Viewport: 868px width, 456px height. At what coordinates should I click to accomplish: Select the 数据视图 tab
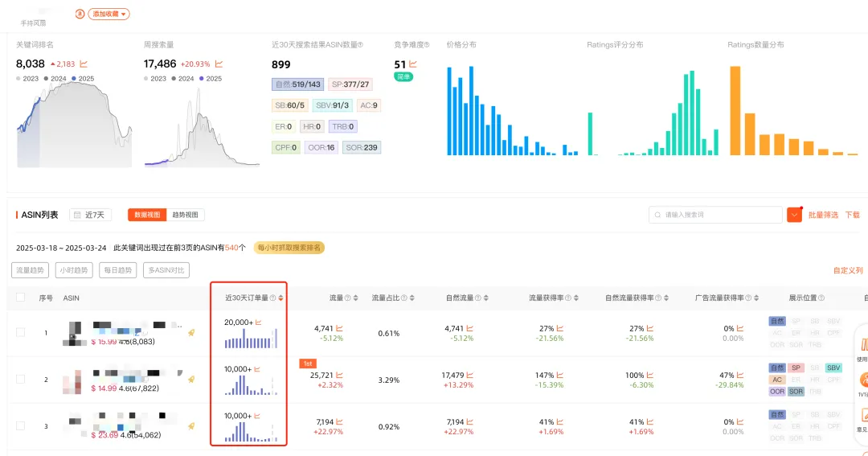(x=147, y=215)
